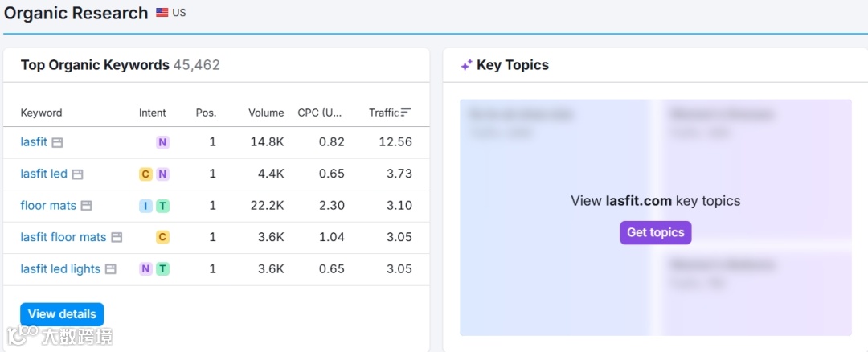Click N intent badge in lasfit row
This screenshot has height=352, width=868.
click(x=162, y=143)
